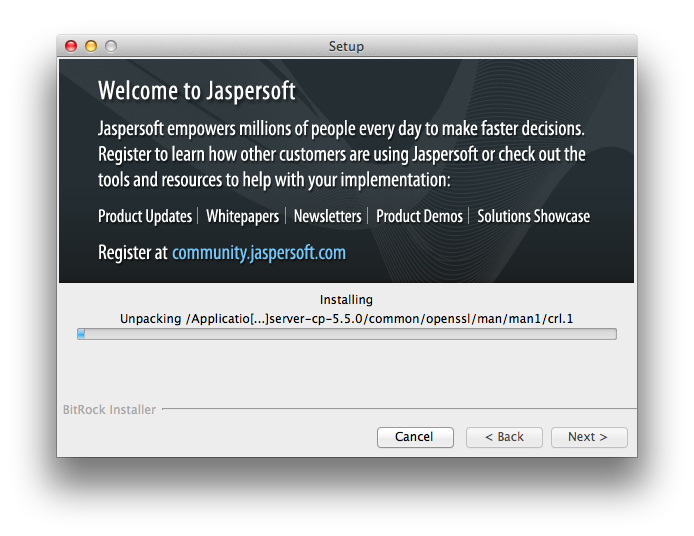This screenshot has height=536, width=694.
Task: Click the Newsletters text
Action: point(328,216)
